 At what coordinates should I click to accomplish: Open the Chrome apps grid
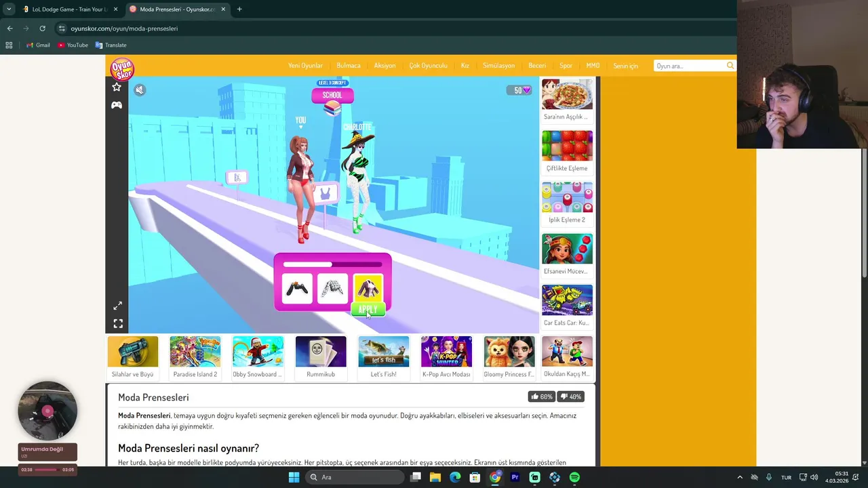click(9, 45)
